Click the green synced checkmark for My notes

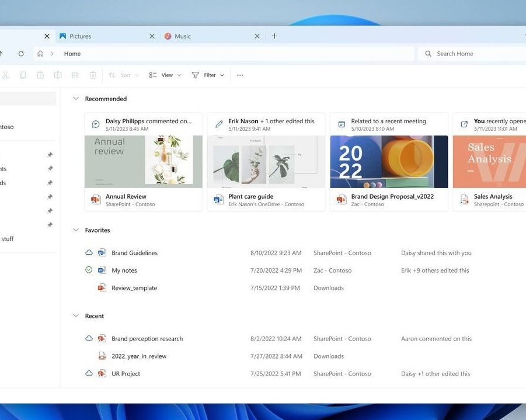coord(89,270)
